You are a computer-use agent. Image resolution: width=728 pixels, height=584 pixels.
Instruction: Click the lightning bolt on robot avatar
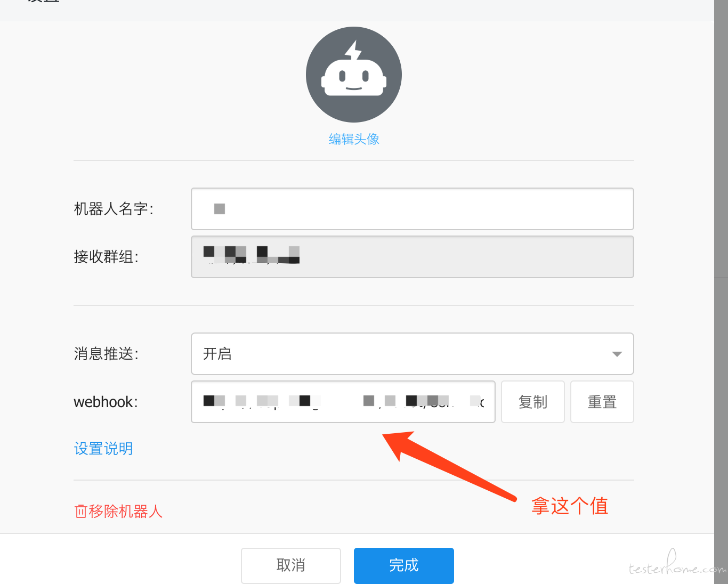click(353, 50)
